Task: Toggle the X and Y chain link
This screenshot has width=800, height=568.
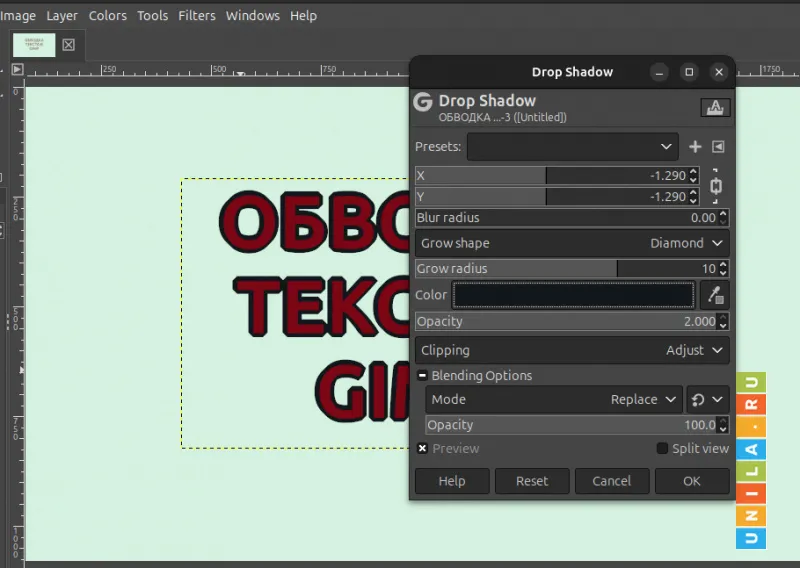Action: [x=716, y=186]
